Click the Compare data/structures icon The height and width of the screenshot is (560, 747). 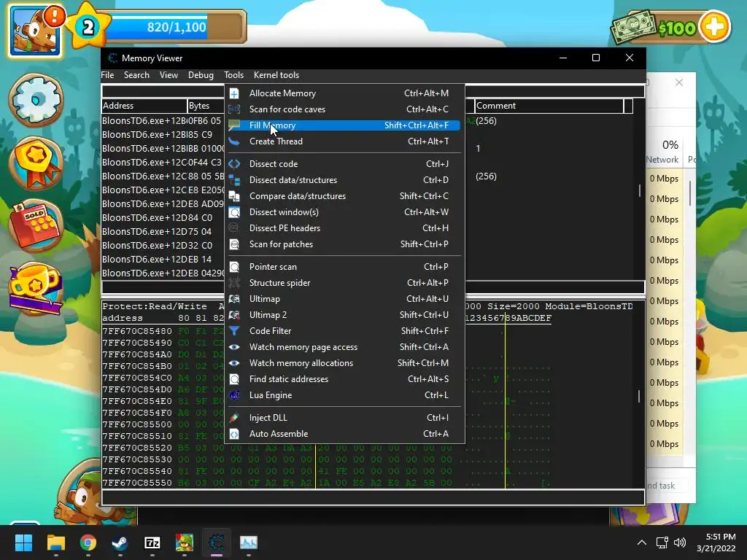[x=234, y=196]
